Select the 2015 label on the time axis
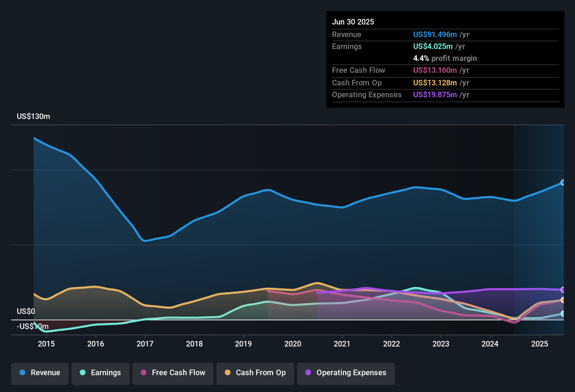 (x=46, y=344)
